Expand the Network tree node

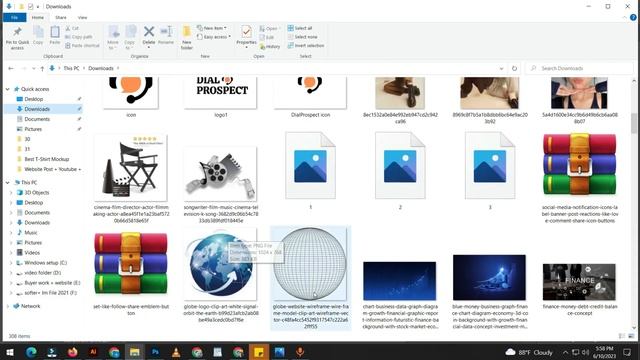7,306
